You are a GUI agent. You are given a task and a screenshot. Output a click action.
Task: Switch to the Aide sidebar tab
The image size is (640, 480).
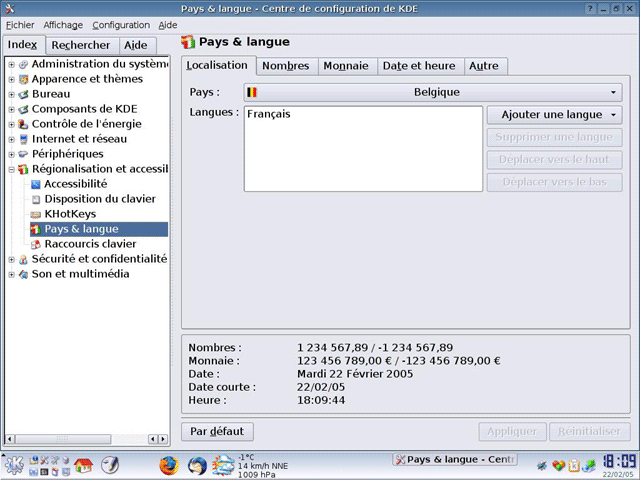click(x=136, y=45)
